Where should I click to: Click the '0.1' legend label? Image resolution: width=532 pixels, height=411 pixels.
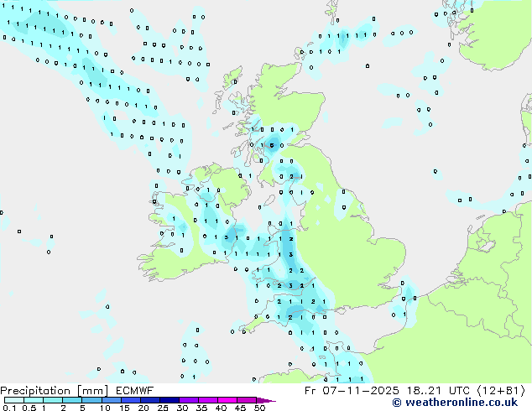[x=9, y=408]
